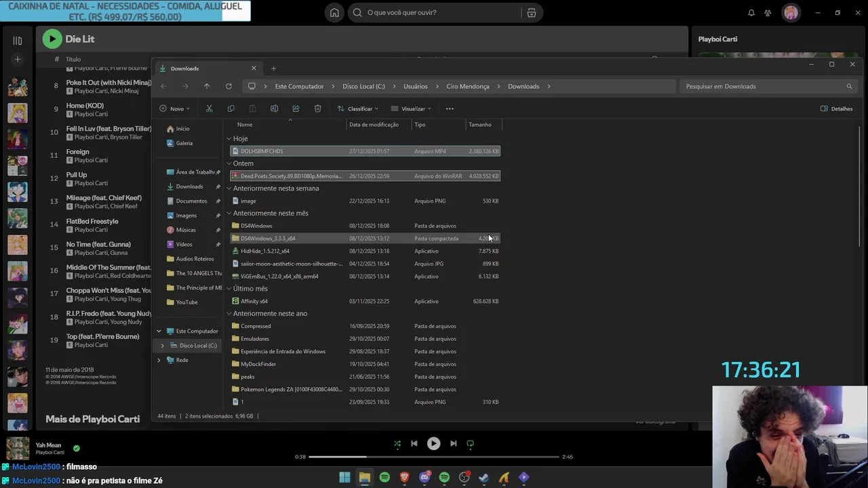This screenshot has width=868, height=488.
Task: Click Usuários in the breadcrumb path
Action: 416,86
